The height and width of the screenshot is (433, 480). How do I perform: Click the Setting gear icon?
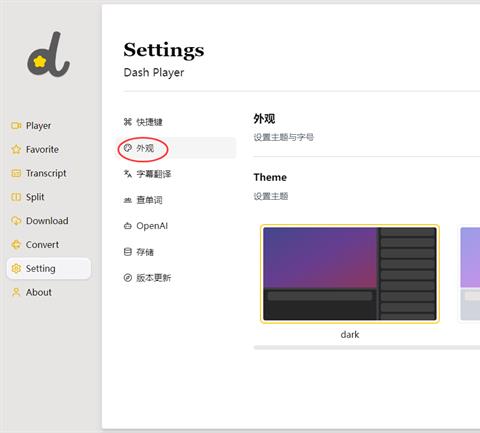16,268
